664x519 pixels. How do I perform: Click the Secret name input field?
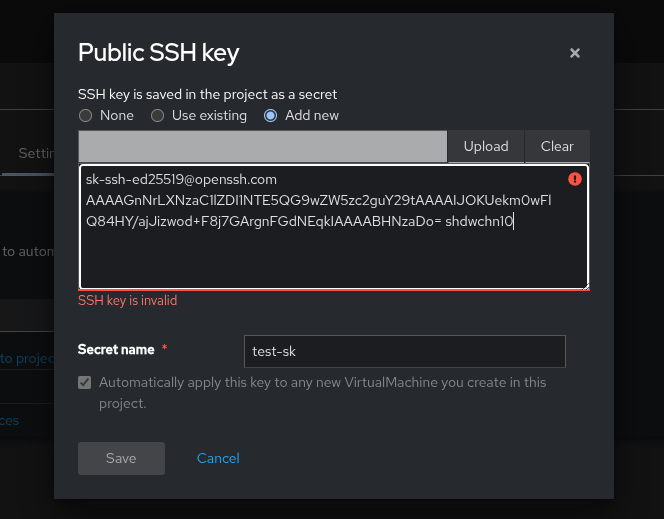(404, 351)
